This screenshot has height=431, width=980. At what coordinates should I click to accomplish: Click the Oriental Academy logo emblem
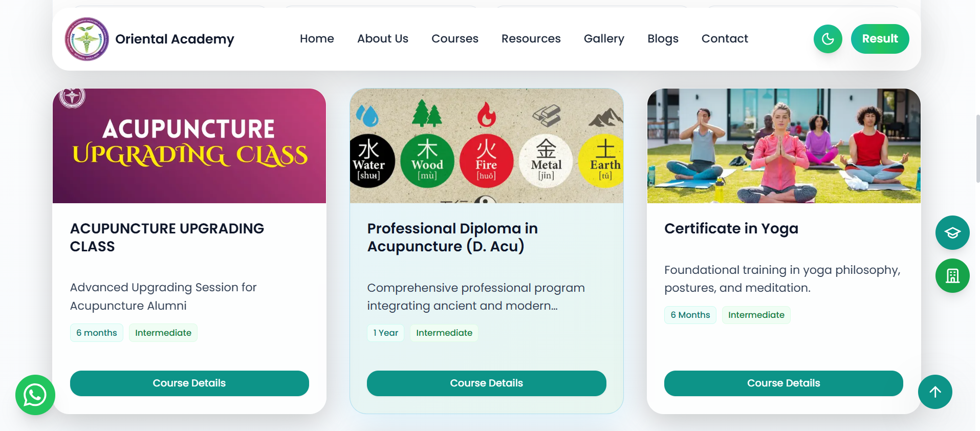pos(86,39)
